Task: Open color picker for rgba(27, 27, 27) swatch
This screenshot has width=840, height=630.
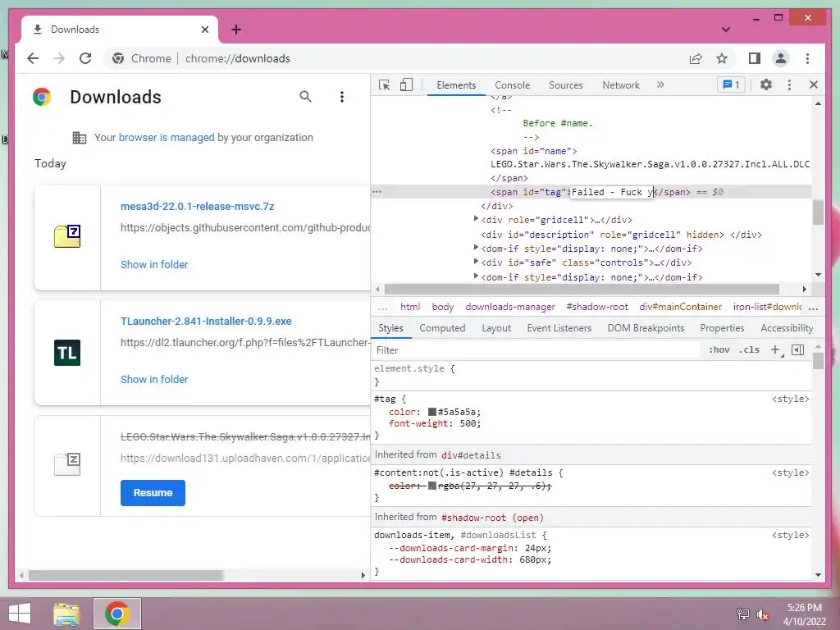Action: [431, 486]
